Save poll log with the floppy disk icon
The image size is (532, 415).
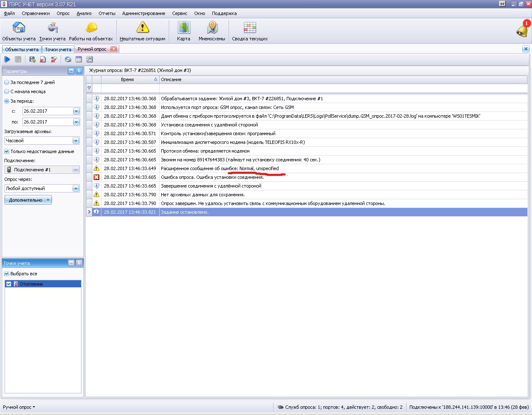[x=32, y=59]
